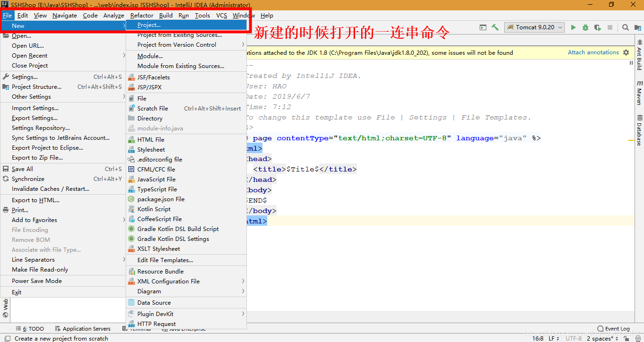Screen dimensions: 644x342
Task: Run with Coverage shield icon
Action: point(598,27)
